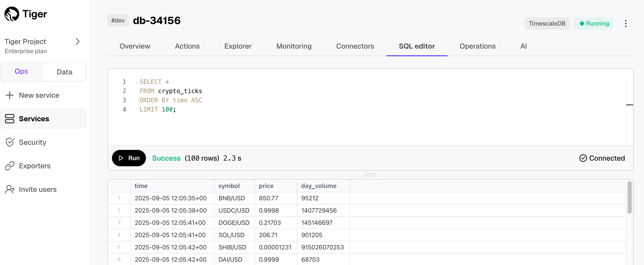Switch to the Ops mode toggle
The height and width of the screenshot is (265, 644).
pos(21,72)
